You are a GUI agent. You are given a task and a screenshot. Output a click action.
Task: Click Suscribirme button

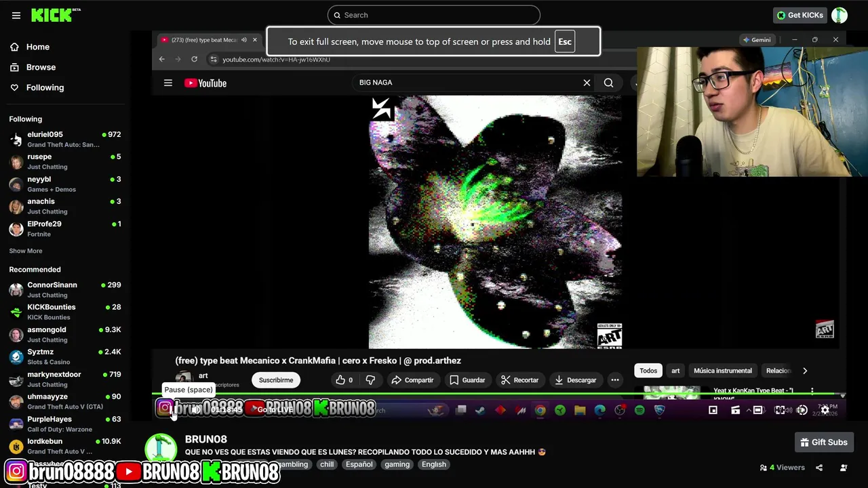tap(276, 380)
